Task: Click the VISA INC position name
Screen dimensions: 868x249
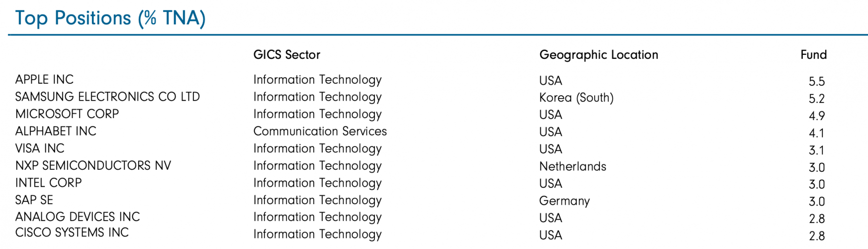Action: [x=40, y=148]
